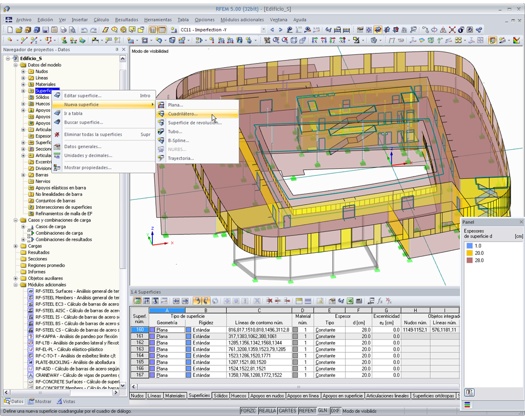Select table row header 163
This screenshot has height=420, width=525.
[139, 349]
